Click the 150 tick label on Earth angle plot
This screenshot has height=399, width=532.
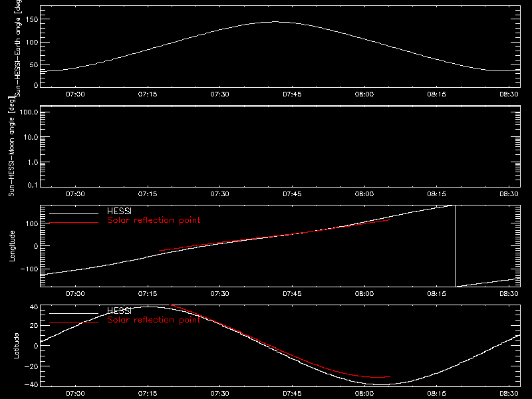[x=32, y=20]
